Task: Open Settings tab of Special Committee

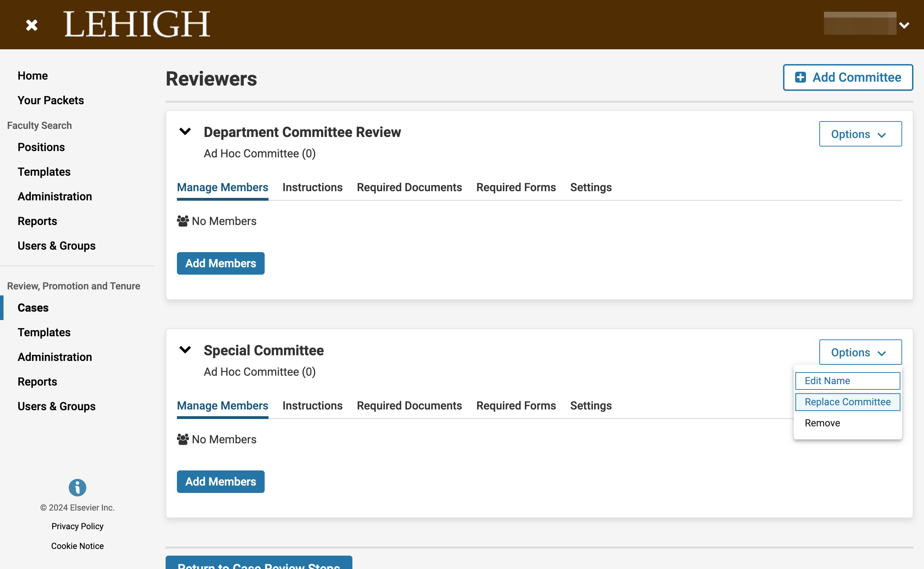Action: [590, 406]
